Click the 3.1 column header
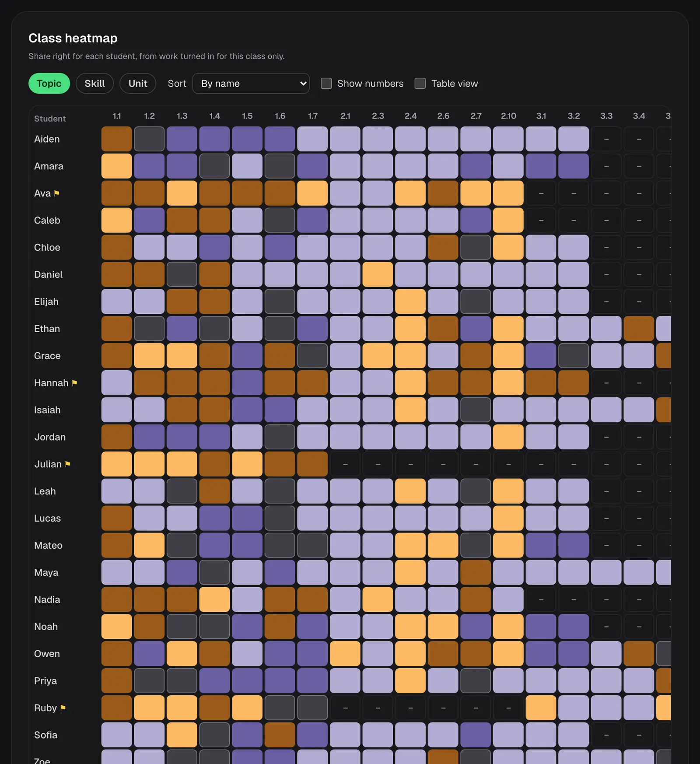Image resolution: width=700 pixels, height=764 pixels. point(541,116)
